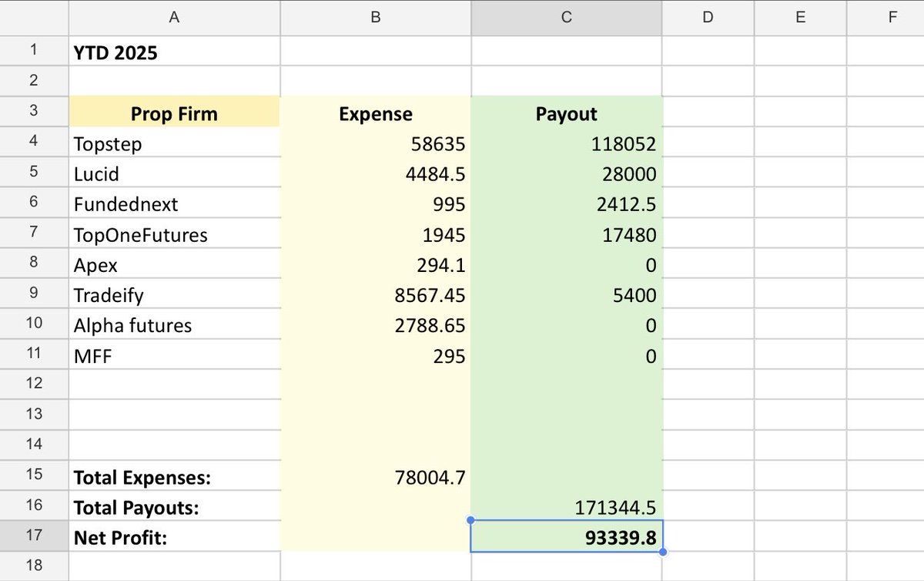Click the YTD 2025 title cell
924x581 pixels.
(x=175, y=52)
